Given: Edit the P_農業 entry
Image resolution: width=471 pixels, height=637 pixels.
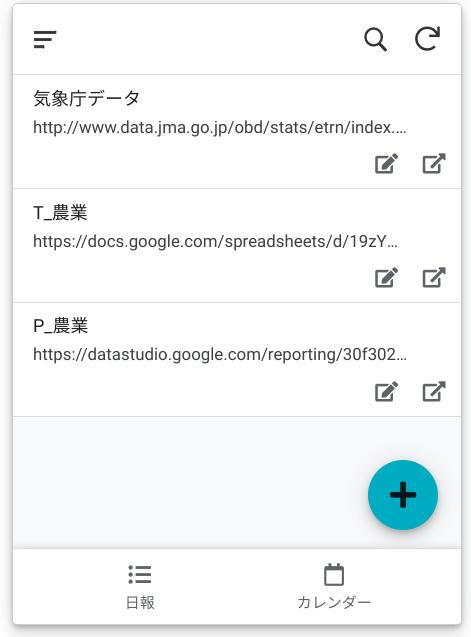Looking at the screenshot, I should 386,391.
